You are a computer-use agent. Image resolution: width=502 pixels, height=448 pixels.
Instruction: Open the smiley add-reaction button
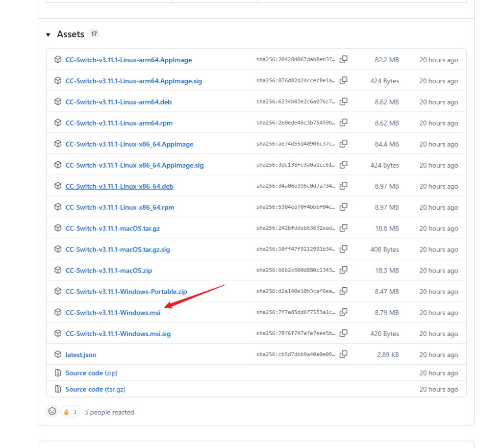(x=52, y=412)
